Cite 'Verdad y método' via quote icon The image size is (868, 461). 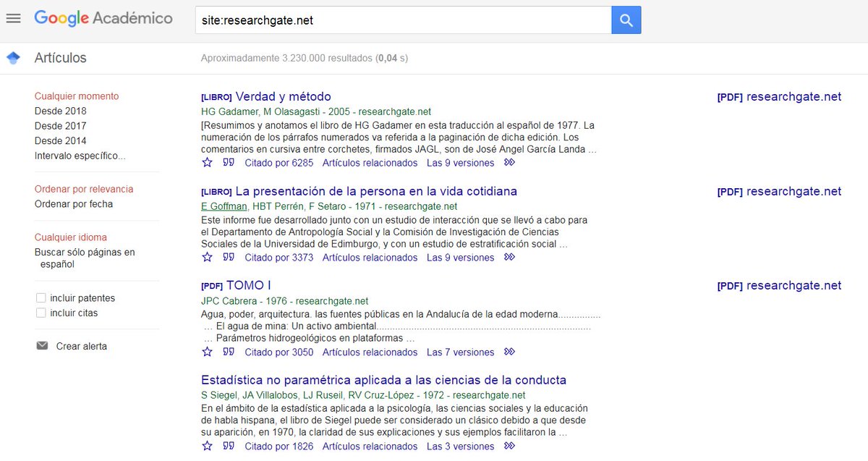tap(229, 163)
